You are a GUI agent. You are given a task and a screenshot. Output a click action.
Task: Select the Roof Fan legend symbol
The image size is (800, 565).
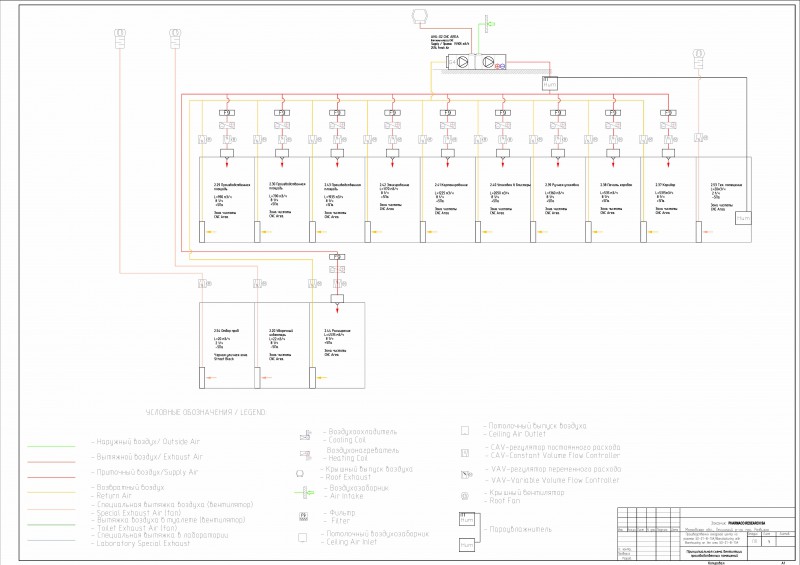[465, 496]
